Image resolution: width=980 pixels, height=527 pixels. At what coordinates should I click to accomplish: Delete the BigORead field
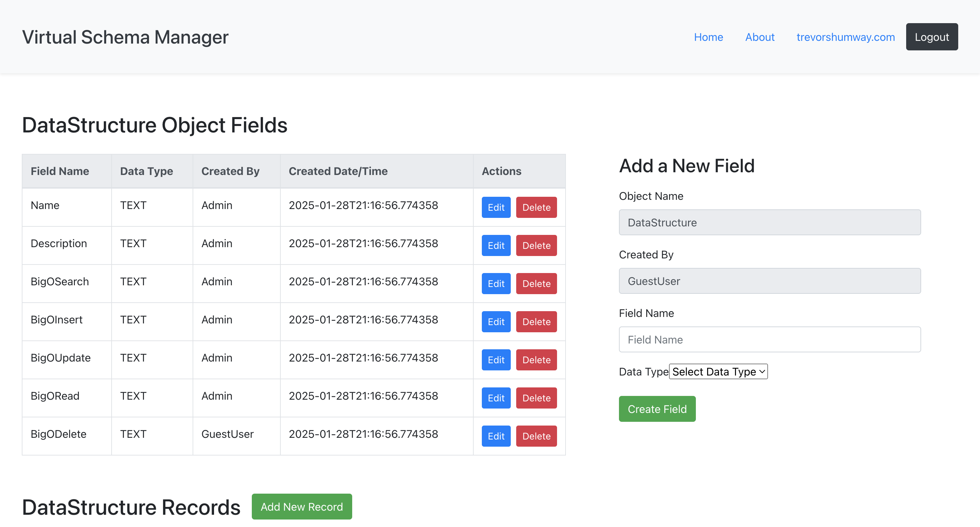(536, 398)
